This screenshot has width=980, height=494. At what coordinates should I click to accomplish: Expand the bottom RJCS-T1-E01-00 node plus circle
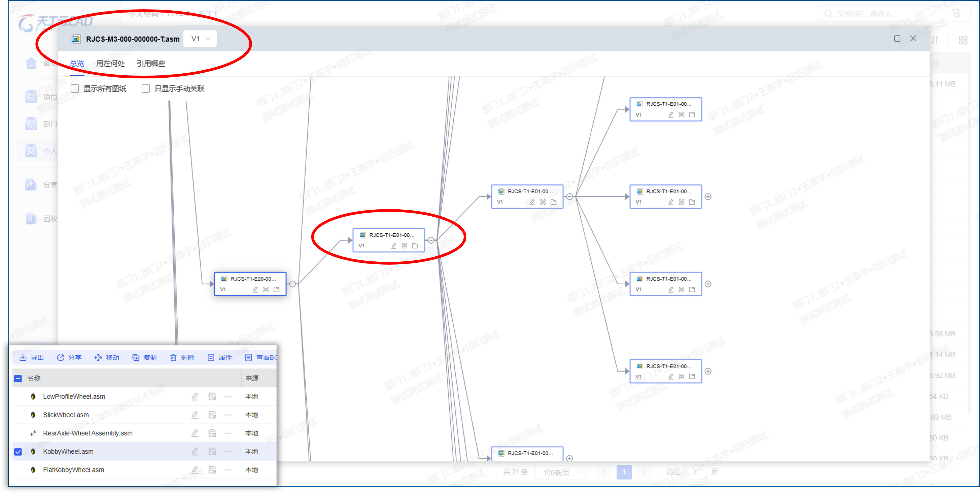(x=570, y=458)
